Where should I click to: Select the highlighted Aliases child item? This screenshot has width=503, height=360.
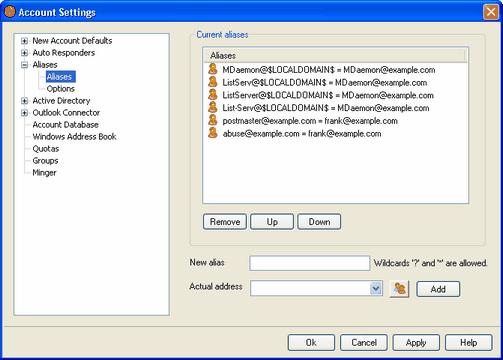point(61,77)
